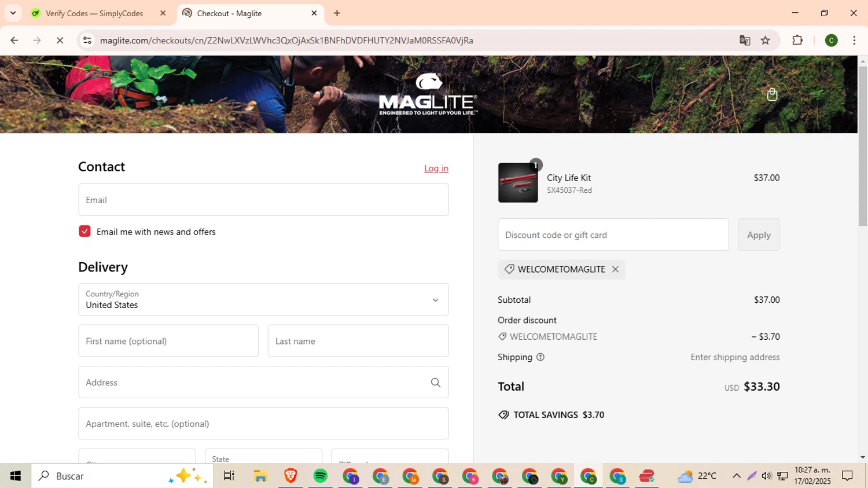Focus the Email input field
This screenshot has width=868, height=488.
[263, 200]
